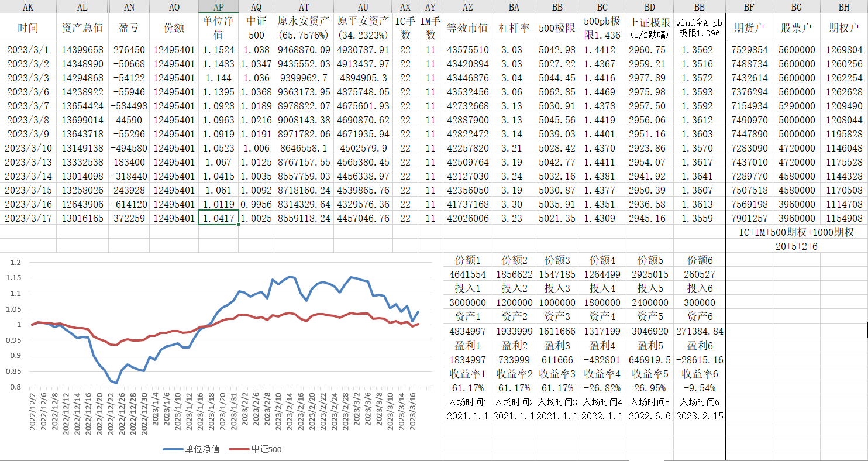Click the 单位净值 legend entry in chart
This screenshot has width=868, height=461.
[x=196, y=449]
